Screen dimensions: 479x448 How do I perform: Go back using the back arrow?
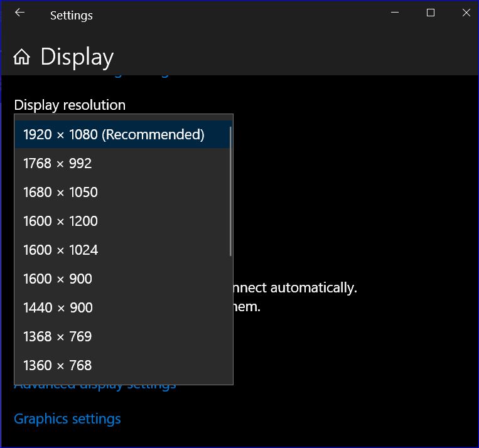(20, 13)
